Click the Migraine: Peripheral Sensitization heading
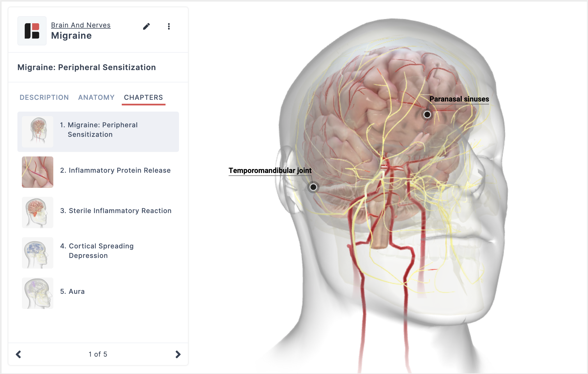This screenshot has width=588, height=374. pos(86,67)
